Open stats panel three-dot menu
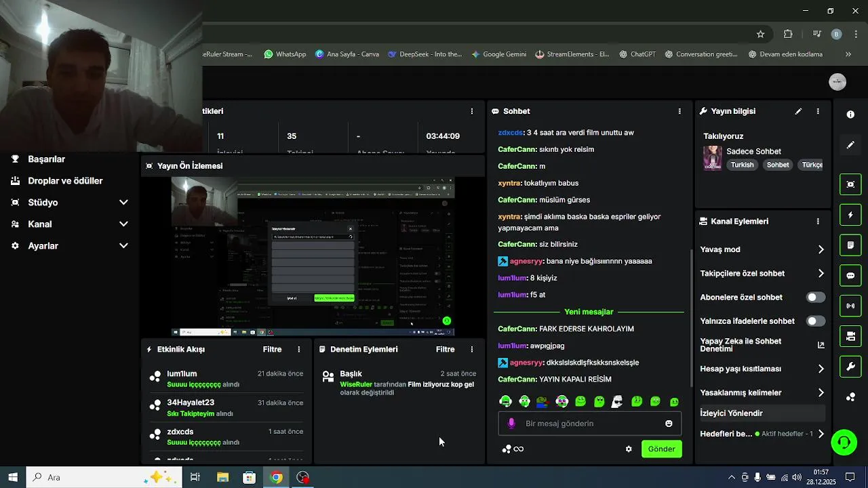This screenshot has width=868, height=488. pyautogui.click(x=472, y=111)
